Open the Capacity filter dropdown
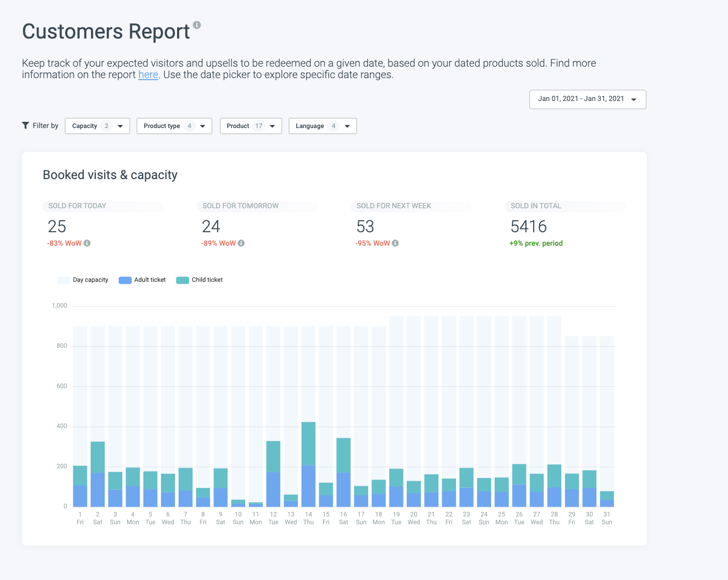The width and height of the screenshot is (728, 580). (97, 126)
